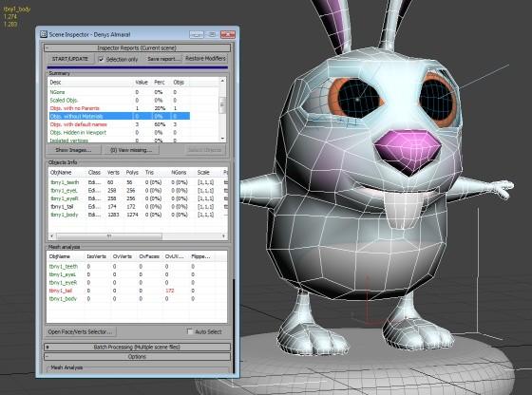This screenshot has width=532, height=395.
Task: Click the Value column header in Summary
Action: 142,83
